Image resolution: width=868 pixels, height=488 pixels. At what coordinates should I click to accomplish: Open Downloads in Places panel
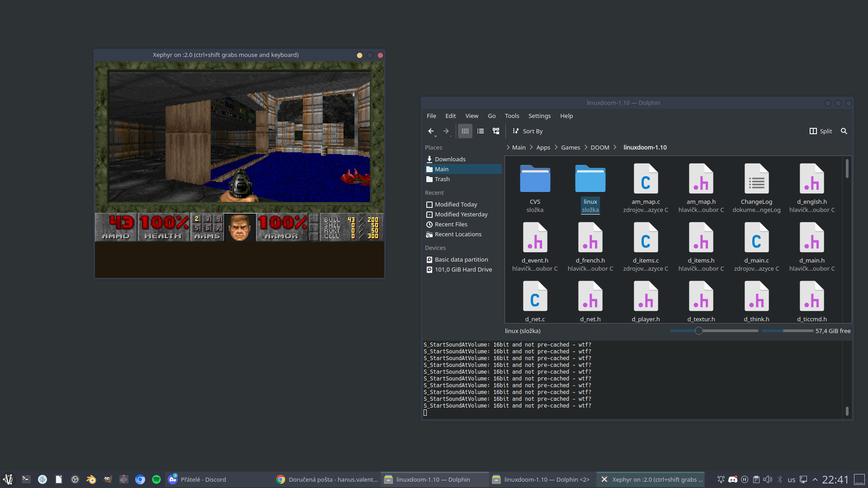450,159
